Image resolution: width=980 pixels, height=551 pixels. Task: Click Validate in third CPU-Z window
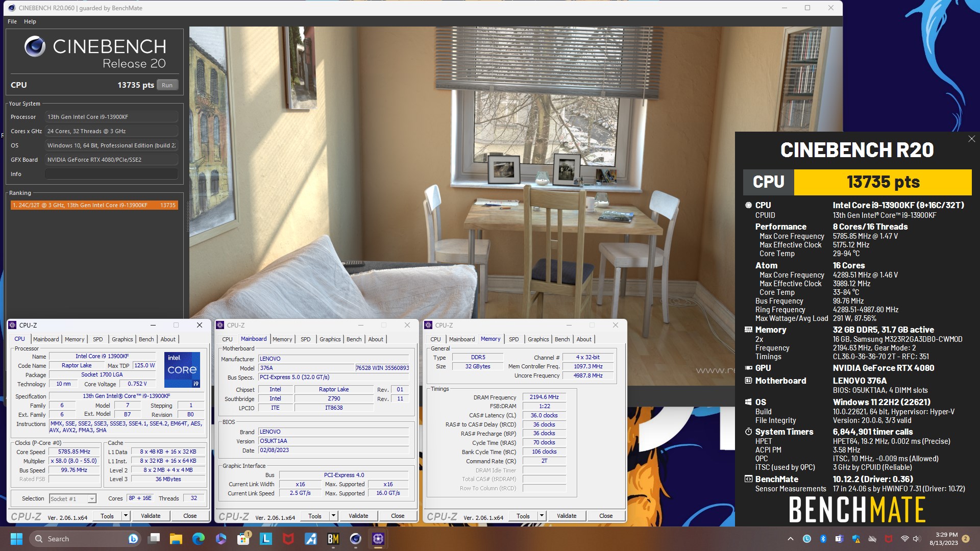(567, 516)
